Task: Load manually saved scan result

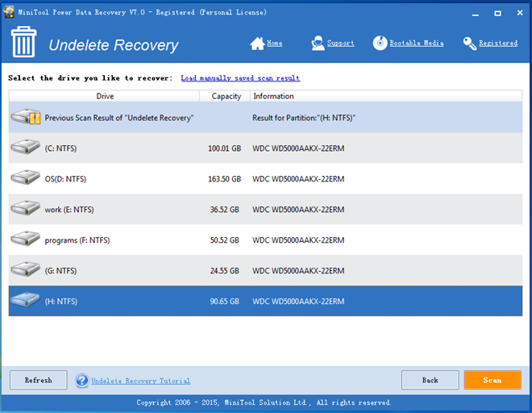Action: click(240, 78)
